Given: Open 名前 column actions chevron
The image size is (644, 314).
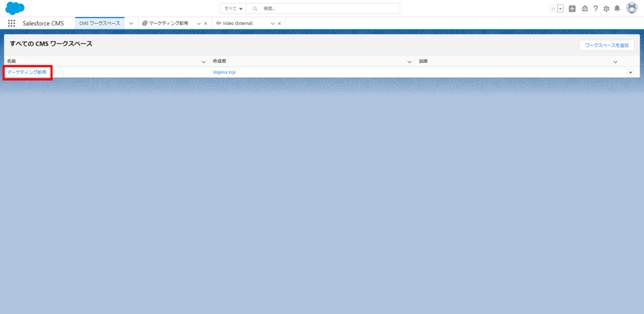Looking at the screenshot, I should [x=203, y=62].
